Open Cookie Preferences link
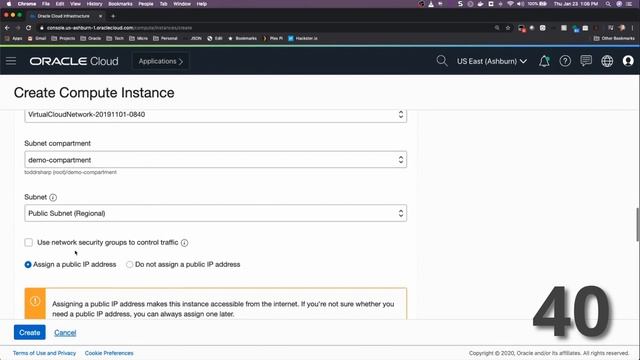The width and height of the screenshot is (640, 360). [x=109, y=353]
